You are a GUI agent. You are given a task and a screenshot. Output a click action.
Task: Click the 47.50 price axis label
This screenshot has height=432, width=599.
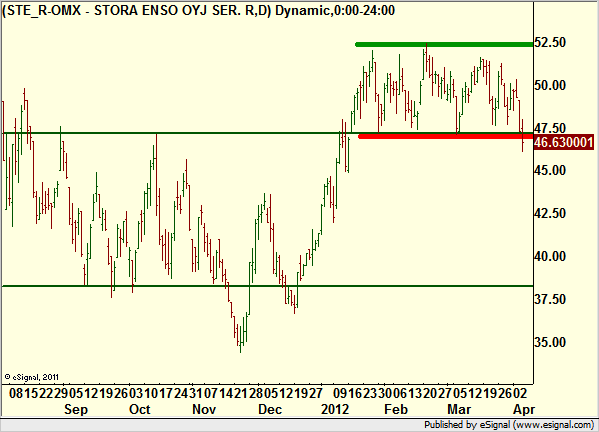pos(550,128)
